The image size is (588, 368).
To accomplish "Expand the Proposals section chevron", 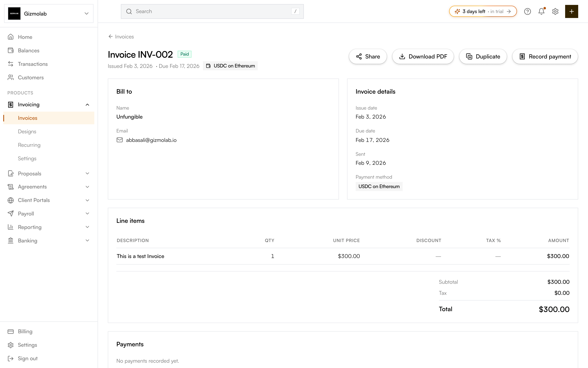I will pos(87,173).
